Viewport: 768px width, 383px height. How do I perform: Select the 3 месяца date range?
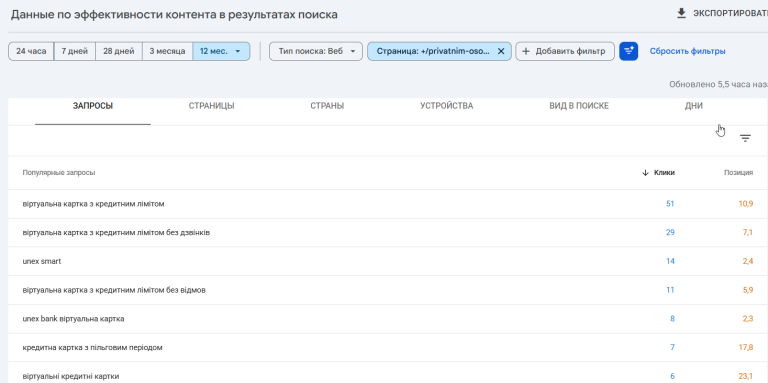tap(167, 51)
